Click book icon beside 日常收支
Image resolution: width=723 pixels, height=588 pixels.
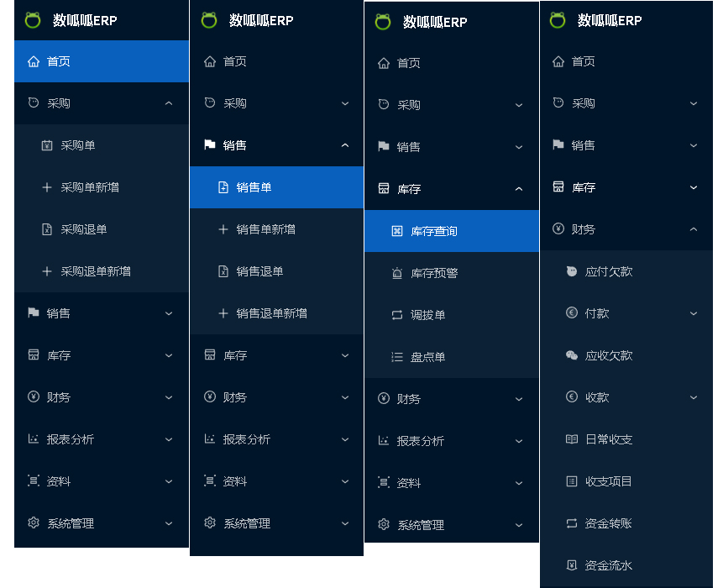(572, 439)
